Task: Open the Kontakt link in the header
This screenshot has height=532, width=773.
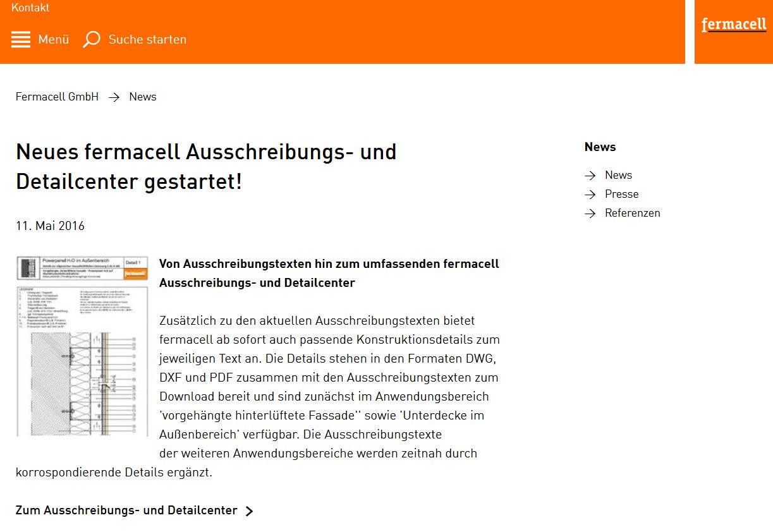Action: click(x=30, y=8)
